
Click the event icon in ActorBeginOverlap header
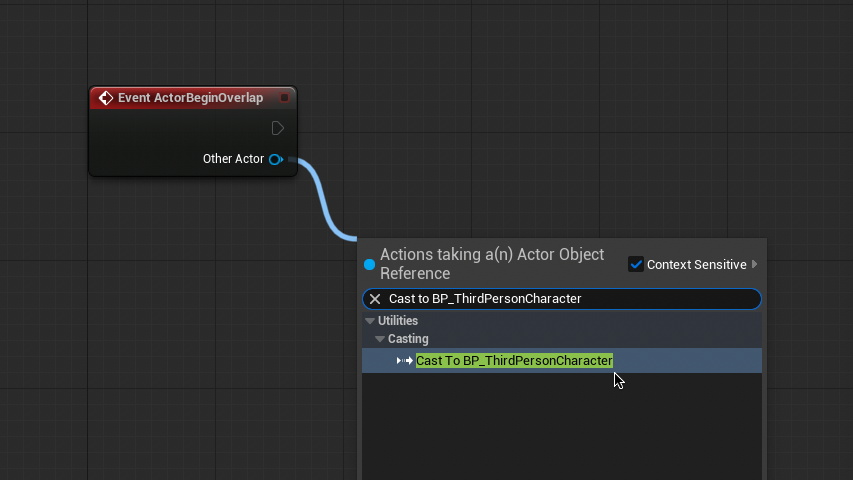click(105, 98)
